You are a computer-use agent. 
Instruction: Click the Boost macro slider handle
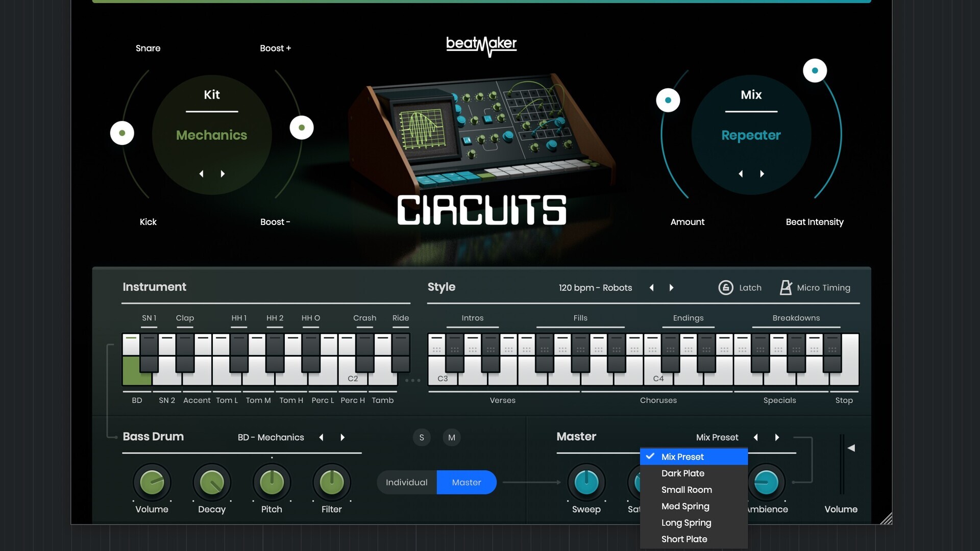click(302, 128)
